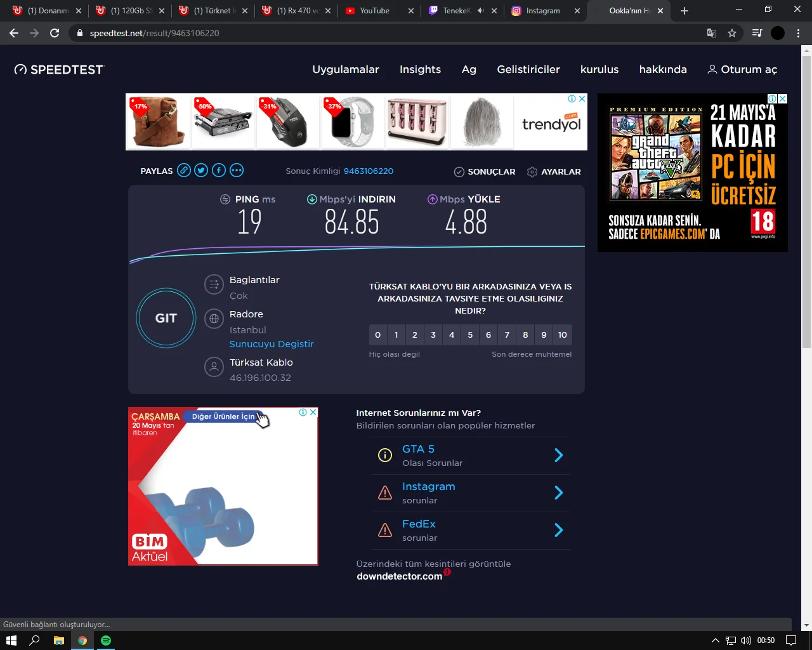812x650 pixels.
Task: Open result ID 9463106220 link
Action: (369, 171)
